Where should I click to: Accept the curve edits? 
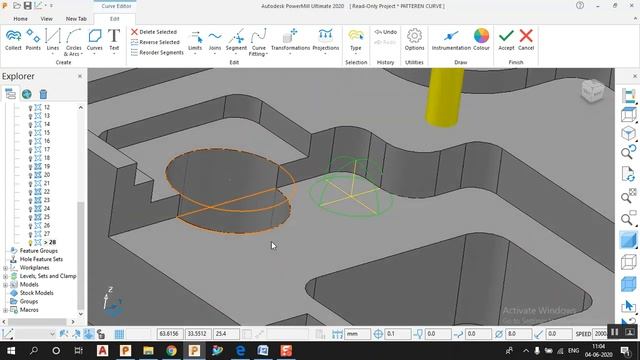coord(506,40)
